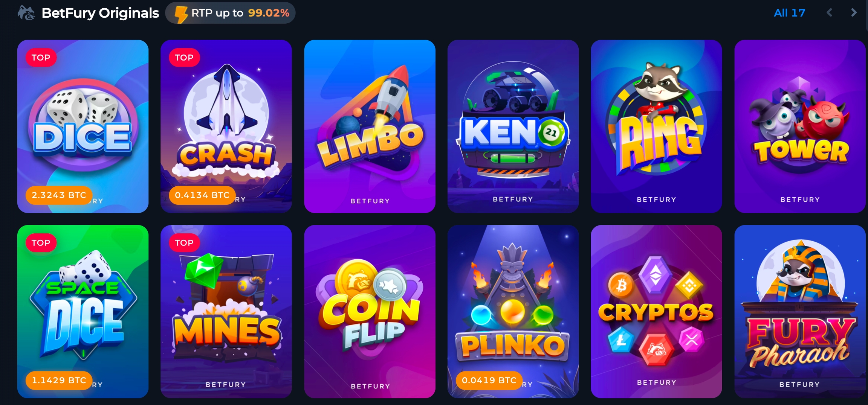Click the 2.3243 BTC jackpot label

click(x=59, y=195)
